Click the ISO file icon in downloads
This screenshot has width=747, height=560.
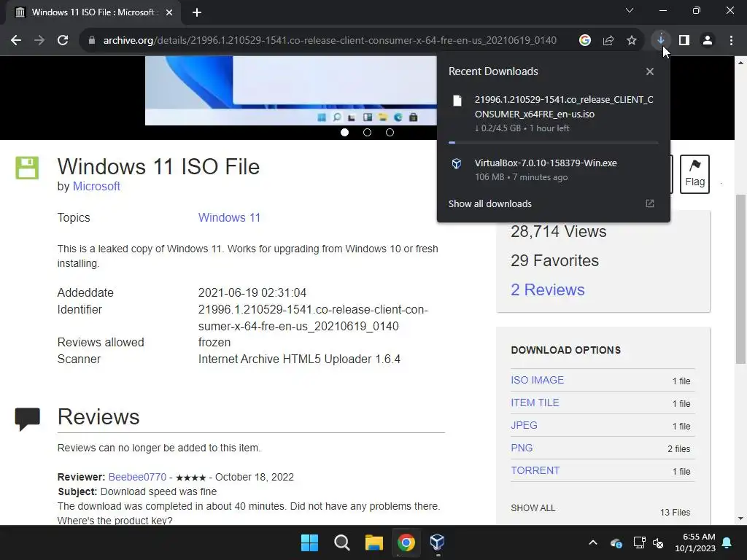tap(457, 101)
